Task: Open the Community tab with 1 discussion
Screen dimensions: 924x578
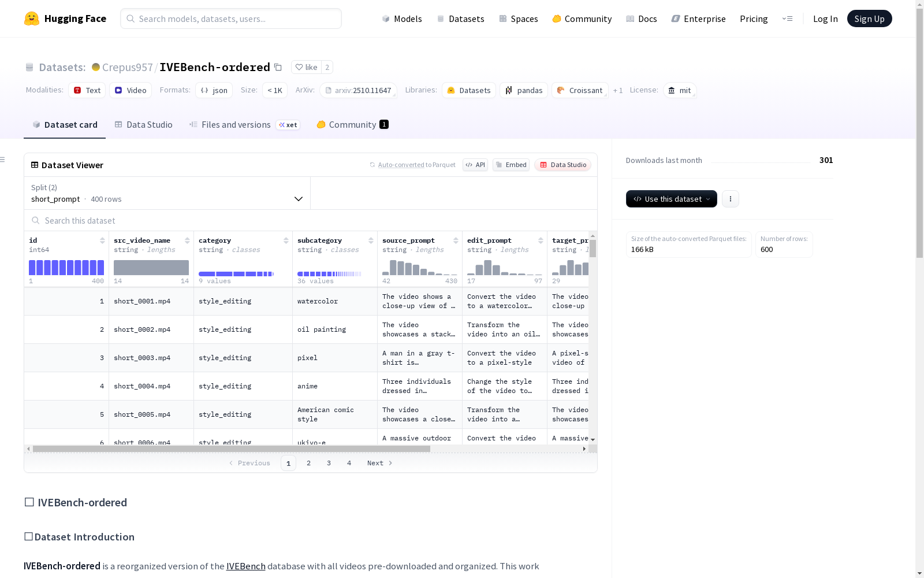Action: point(352,125)
